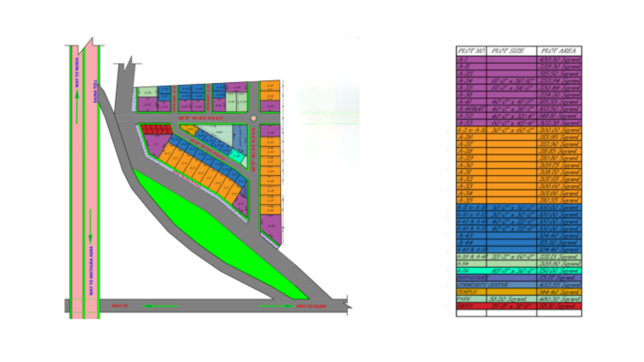Click the cyan A-24 row in the legend
644x362 pixels.
click(519, 271)
